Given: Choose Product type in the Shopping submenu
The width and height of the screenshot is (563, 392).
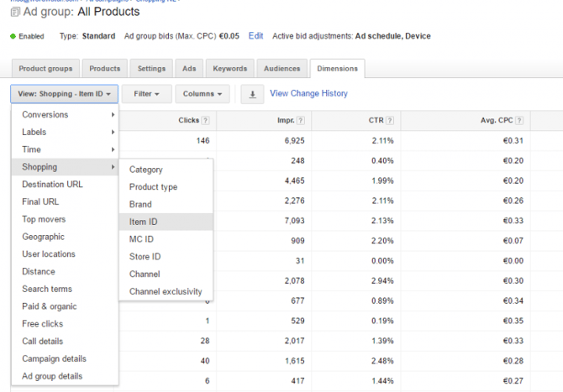Looking at the screenshot, I should (x=166, y=187).
